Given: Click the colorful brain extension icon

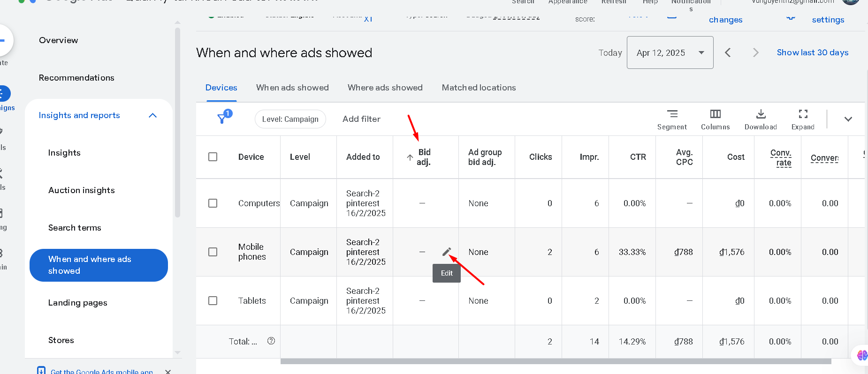Looking at the screenshot, I should 862,355.
